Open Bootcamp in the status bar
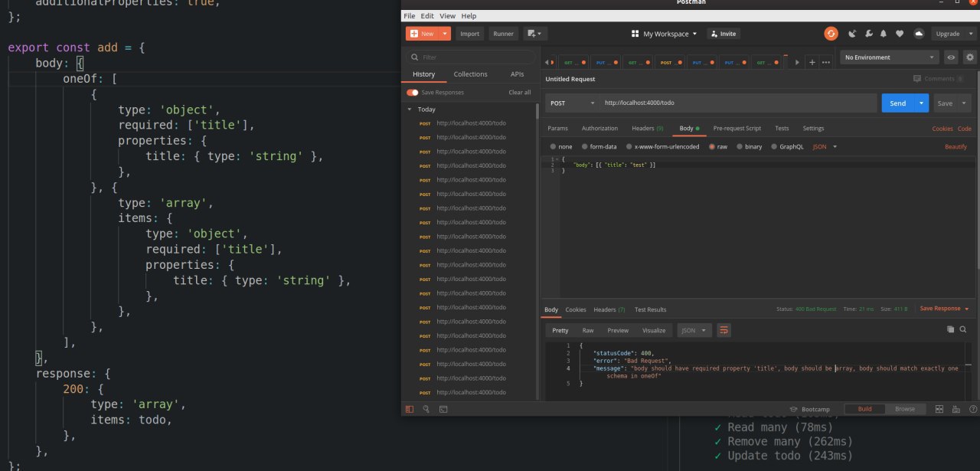Screen dimensions: 980x471 (x=810, y=409)
